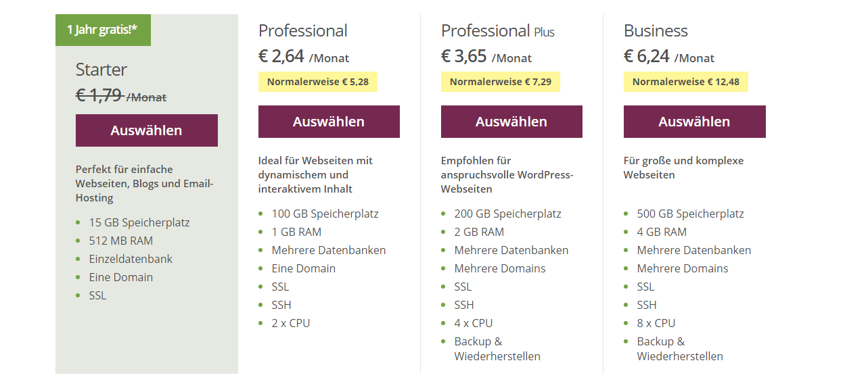Click the Business plan heading

(656, 31)
